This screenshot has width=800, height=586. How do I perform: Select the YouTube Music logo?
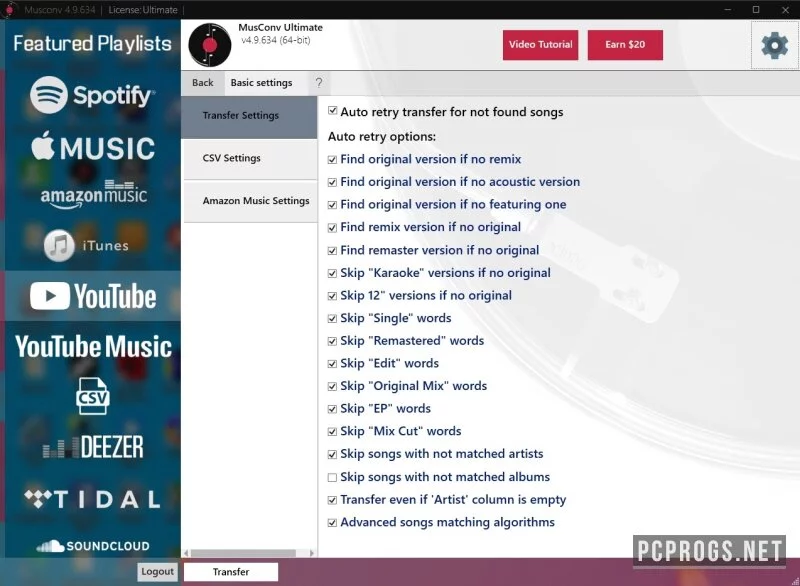click(x=93, y=347)
